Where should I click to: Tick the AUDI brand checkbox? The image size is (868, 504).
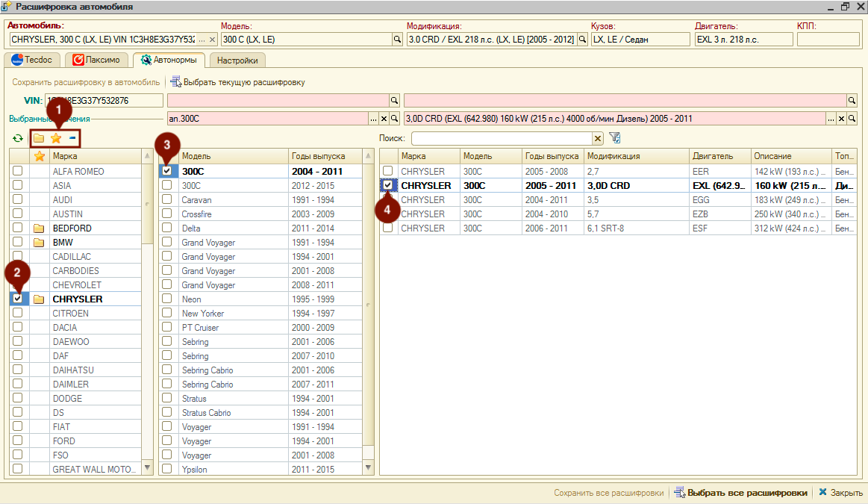tap(18, 199)
